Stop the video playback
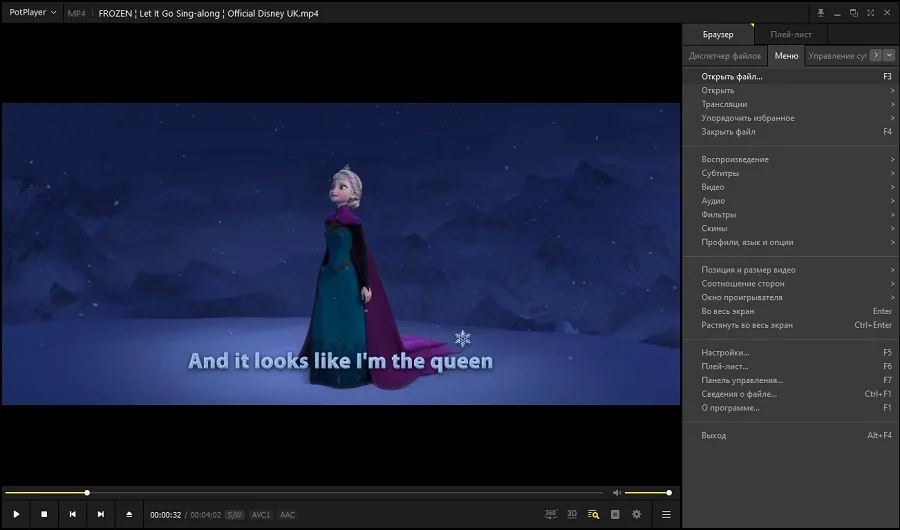Viewport: 900px width, 530px height. [44, 514]
